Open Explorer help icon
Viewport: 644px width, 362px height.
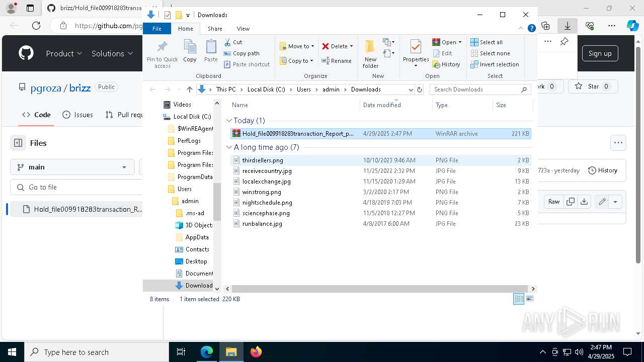tap(531, 29)
